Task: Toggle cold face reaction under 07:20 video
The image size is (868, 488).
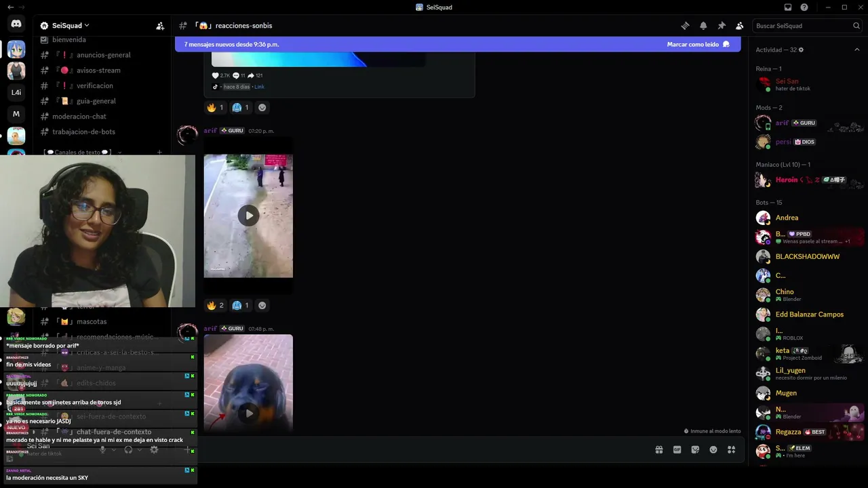Action: (241, 306)
